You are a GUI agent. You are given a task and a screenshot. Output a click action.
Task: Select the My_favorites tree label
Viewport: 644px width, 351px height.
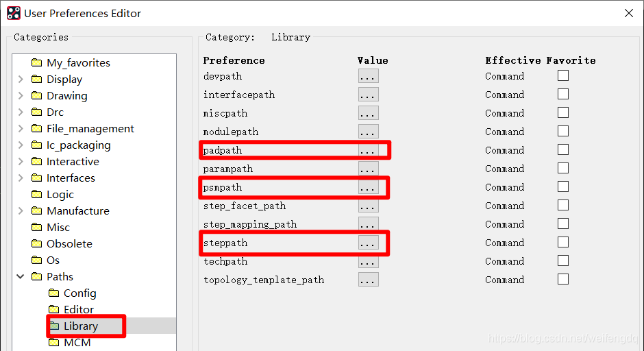(79, 62)
